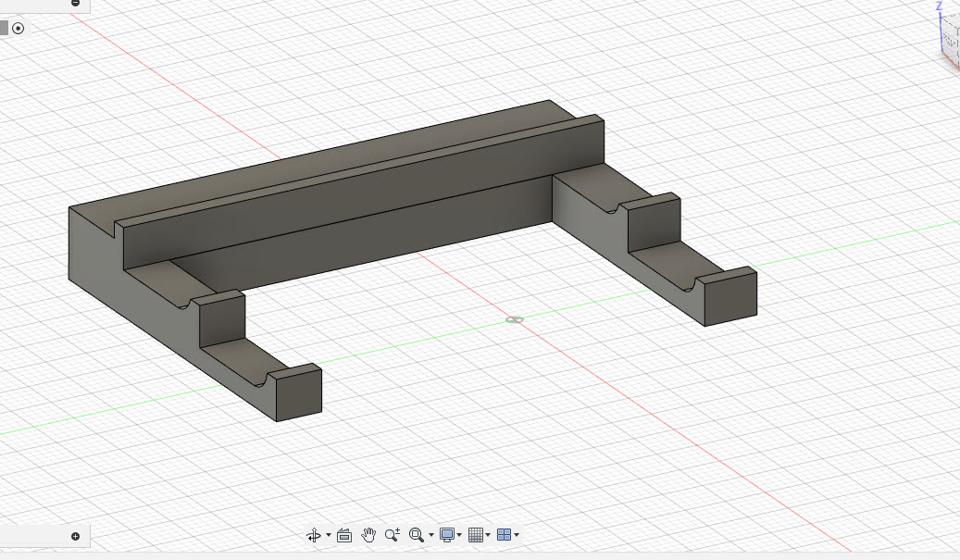Expand the Viewports dropdown arrow
The image size is (960, 560).
click(517, 535)
